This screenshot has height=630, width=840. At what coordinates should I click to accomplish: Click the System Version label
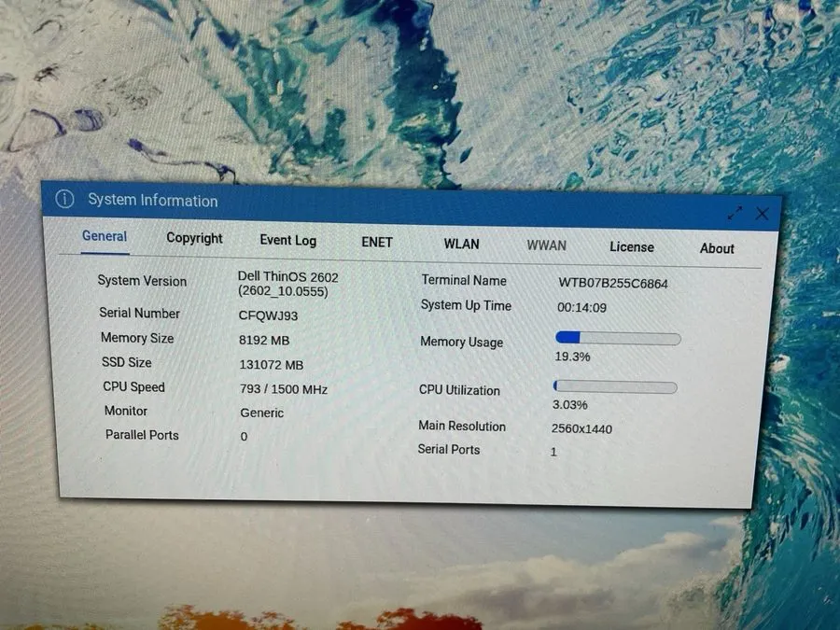coord(142,281)
